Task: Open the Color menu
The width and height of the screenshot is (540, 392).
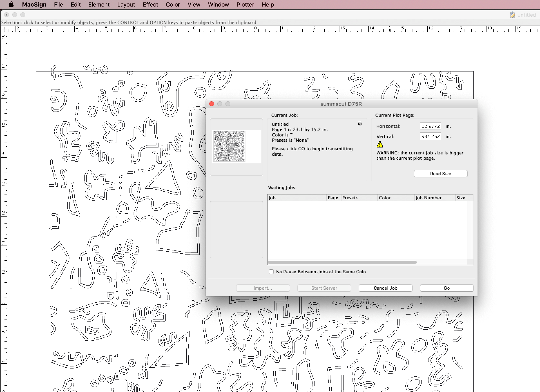Action: 173,4
